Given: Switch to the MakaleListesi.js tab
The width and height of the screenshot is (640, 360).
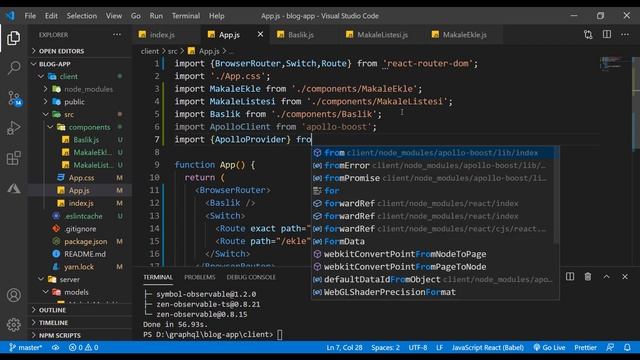Looking at the screenshot, I should (x=382, y=35).
